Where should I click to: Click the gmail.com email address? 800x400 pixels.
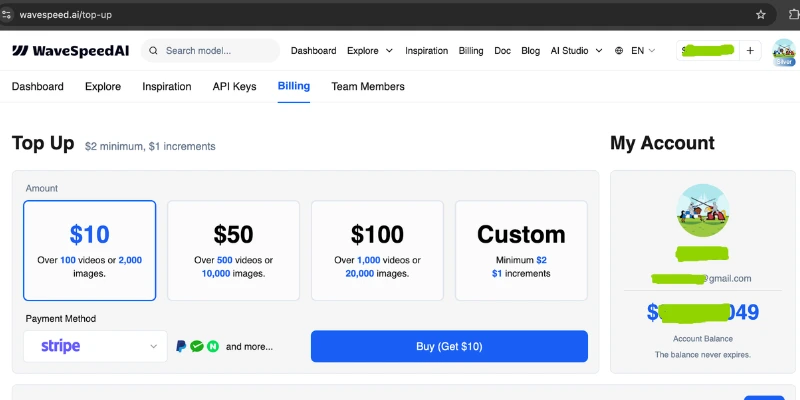point(702,279)
